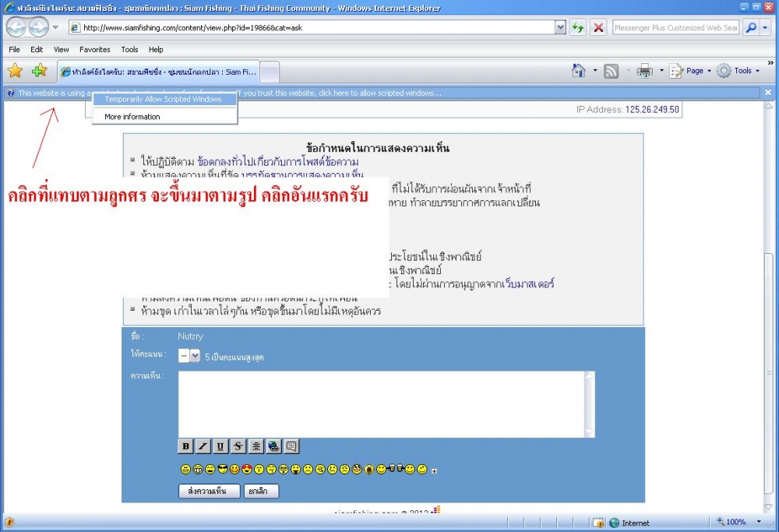
Task: Open the Favorites menu
Action: click(x=95, y=49)
